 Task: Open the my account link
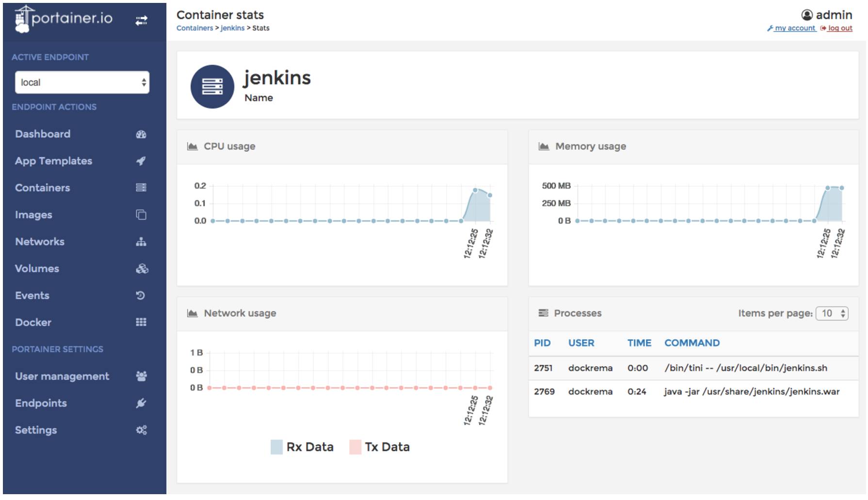pyautogui.click(x=795, y=28)
